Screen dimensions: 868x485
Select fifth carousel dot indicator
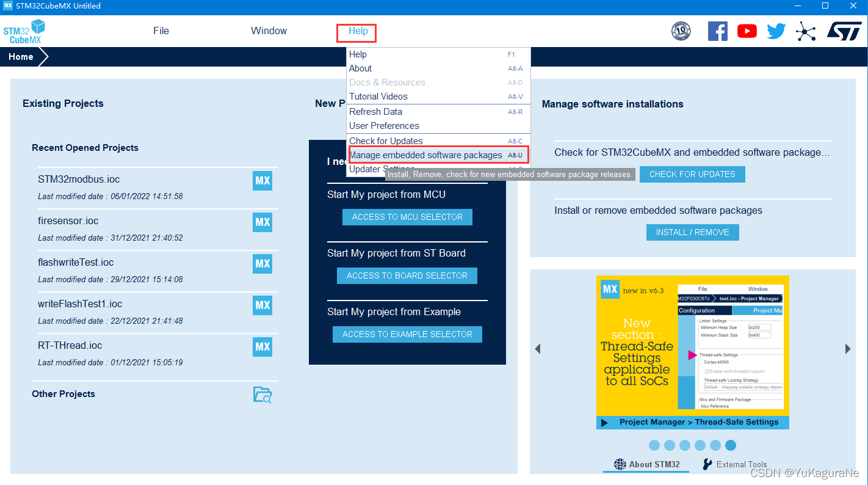715,445
